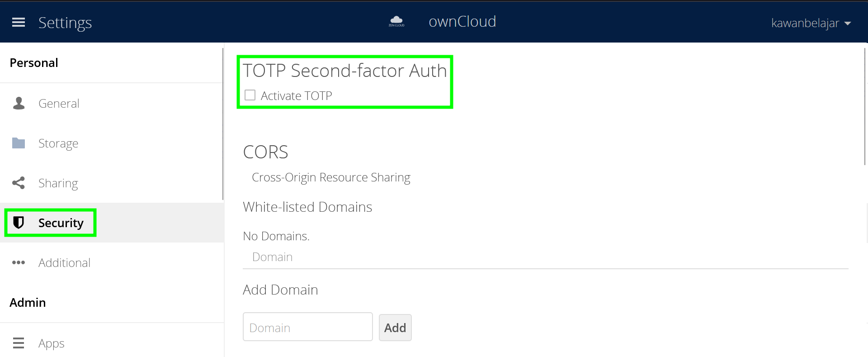Click the General person icon
868x357 pixels.
point(19,103)
